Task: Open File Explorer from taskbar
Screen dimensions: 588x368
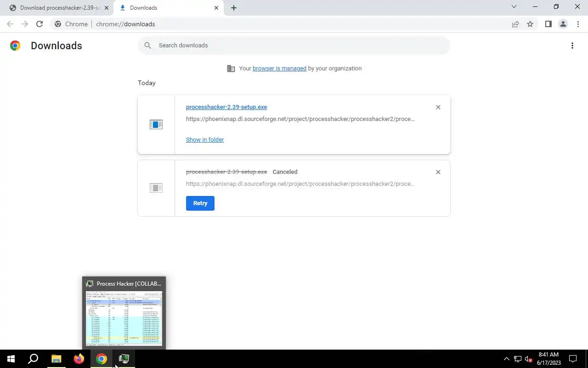Action: [56, 359]
